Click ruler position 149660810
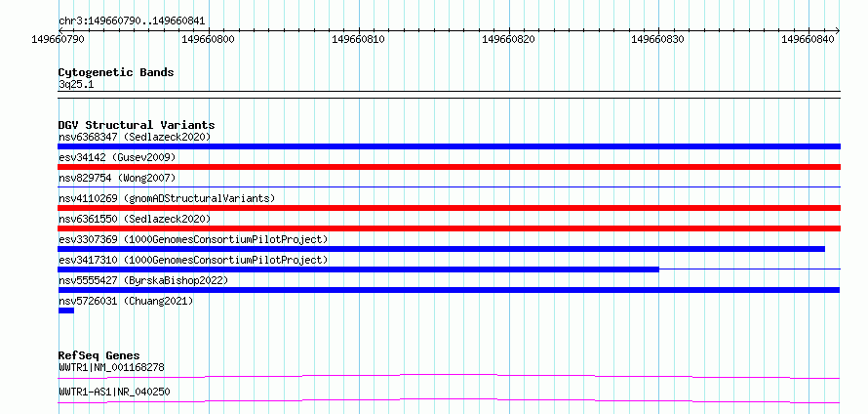 click(x=358, y=39)
